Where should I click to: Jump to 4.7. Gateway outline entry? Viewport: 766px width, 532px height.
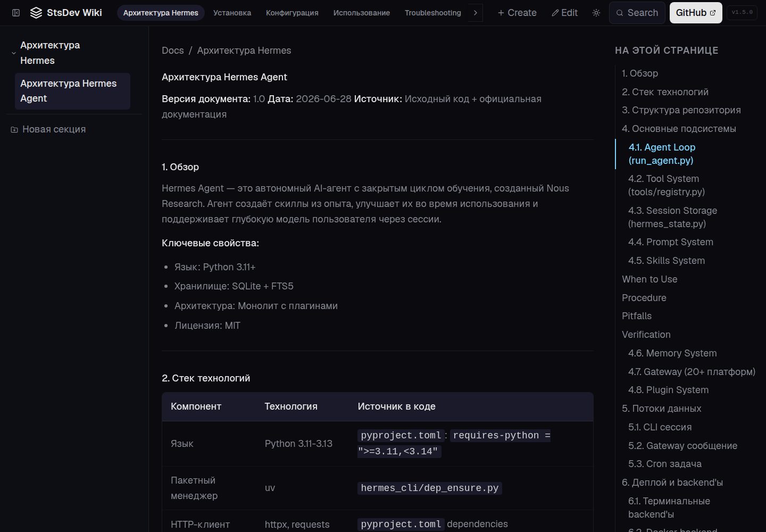(692, 372)
